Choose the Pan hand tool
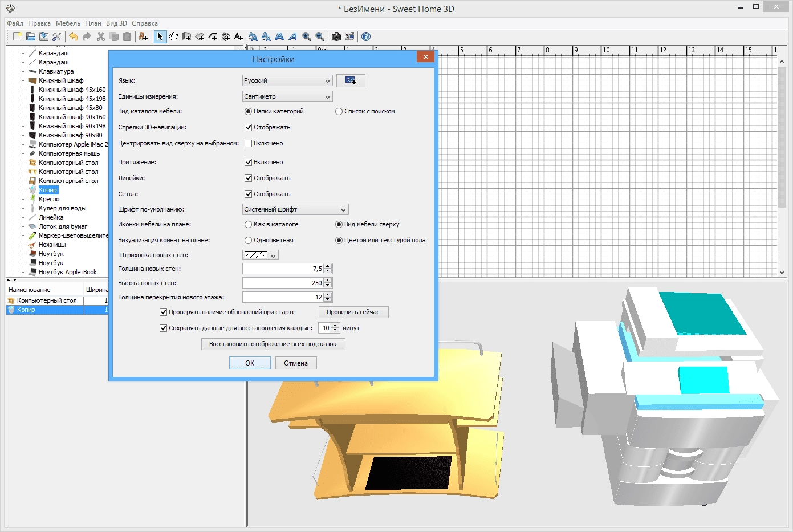793x532 pixels. [173, 36]
